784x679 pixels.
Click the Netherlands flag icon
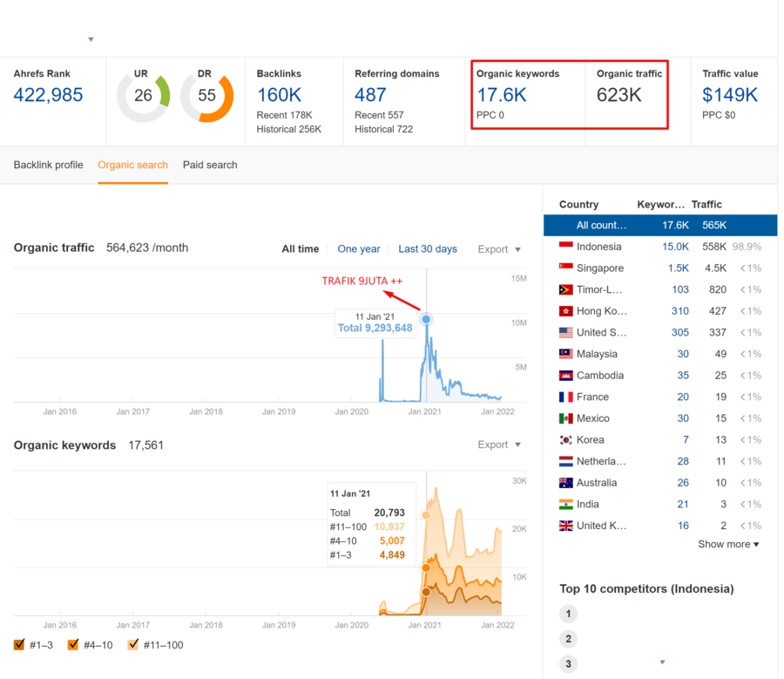(565, 461)
